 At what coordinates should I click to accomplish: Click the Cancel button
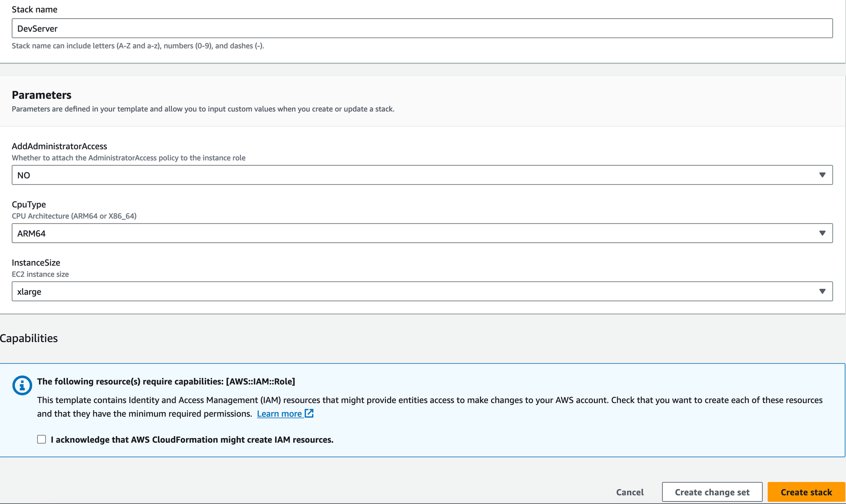(x=629, y=492)
